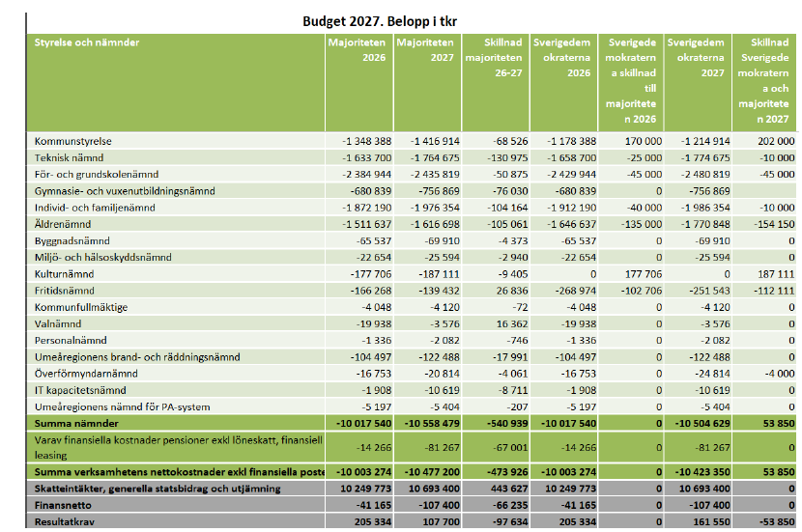Click 'Individ- och familjenämnd' row label

95,208
